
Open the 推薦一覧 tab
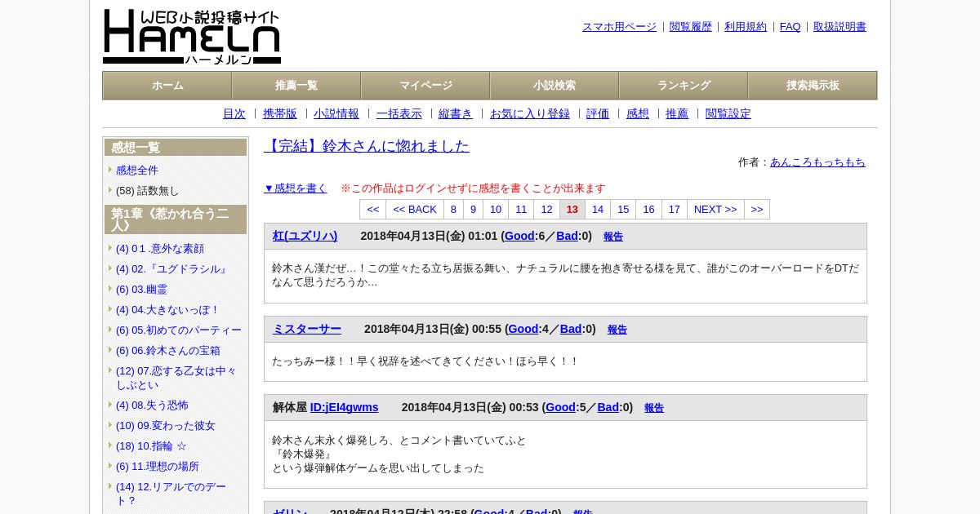296,86
